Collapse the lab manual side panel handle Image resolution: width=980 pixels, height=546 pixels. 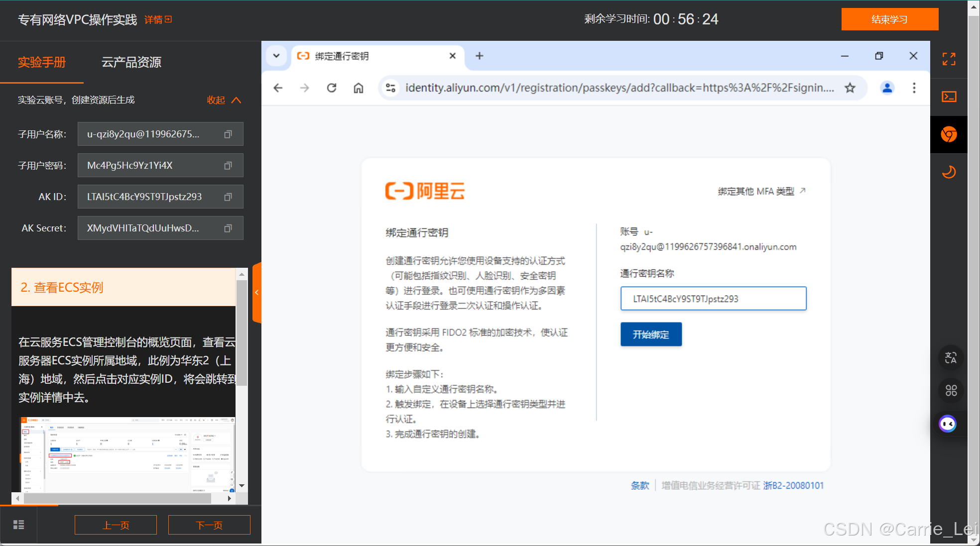pos(257,293)
